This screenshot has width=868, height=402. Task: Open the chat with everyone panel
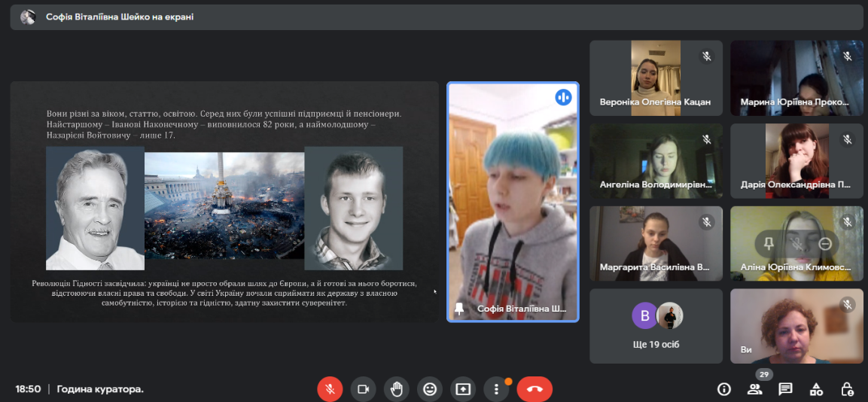pos(785,389)
